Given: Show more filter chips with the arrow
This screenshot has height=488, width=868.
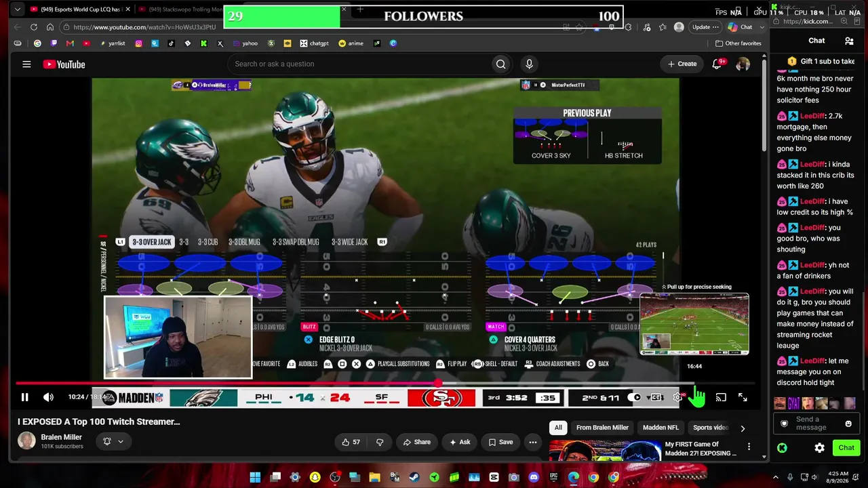Looking at the screenshot, I should (743, 428).
